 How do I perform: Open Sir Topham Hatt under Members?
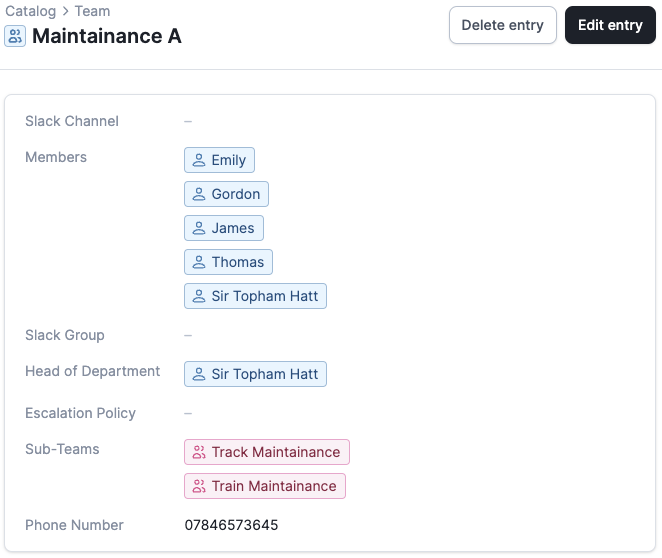pyautogui.click(x=264, y=296)
